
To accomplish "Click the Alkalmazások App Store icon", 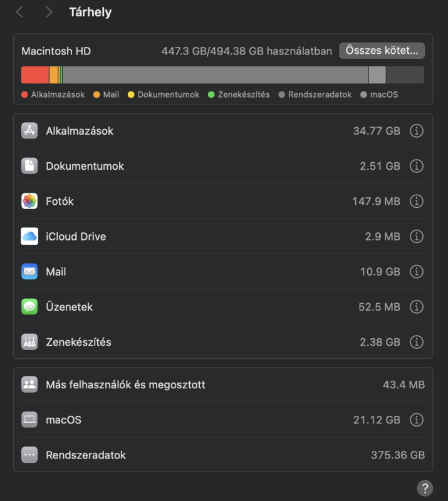I will tap(29, 131).
